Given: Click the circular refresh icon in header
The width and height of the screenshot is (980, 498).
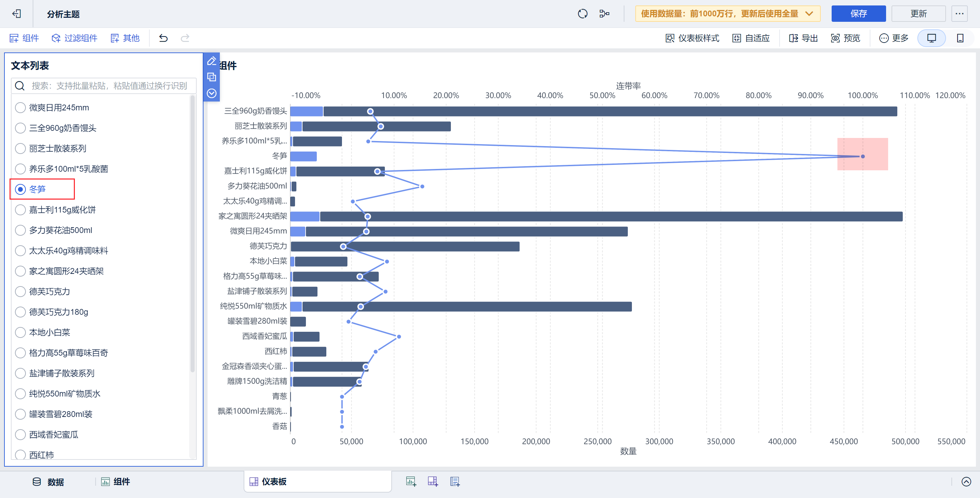Looking at the screenshot, I should 582,14.
